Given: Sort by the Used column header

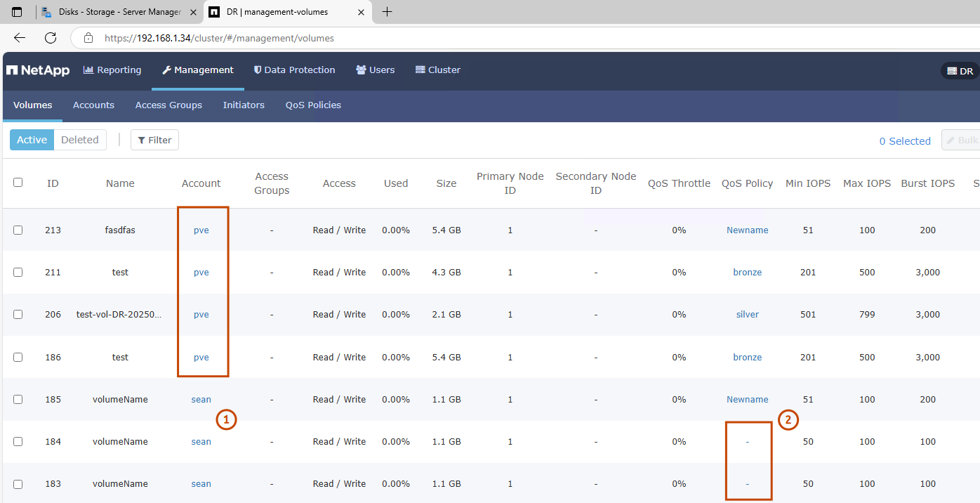Looking at the screenshot, I should (x=396, y=183).
